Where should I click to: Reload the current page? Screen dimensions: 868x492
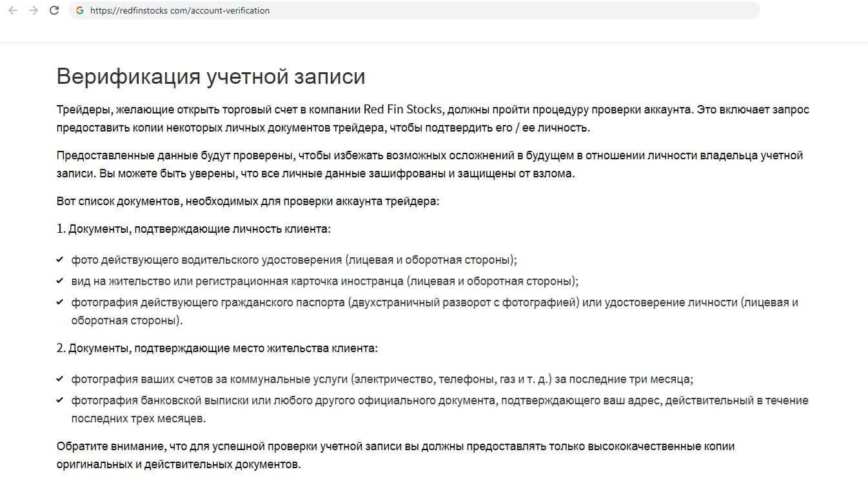[54, 10]
